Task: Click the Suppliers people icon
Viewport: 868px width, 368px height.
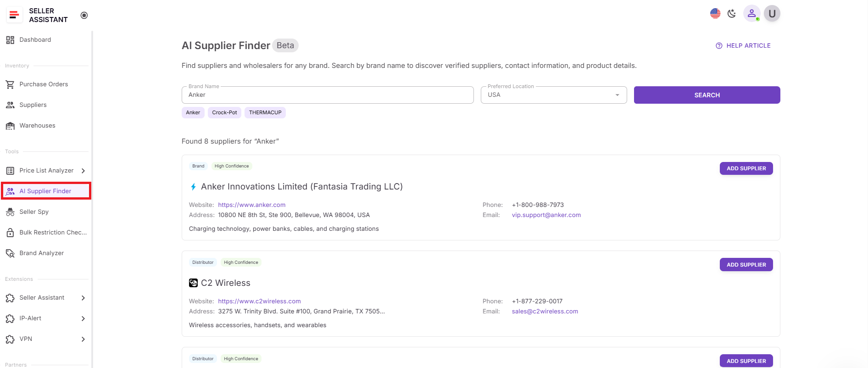Action: coord(10,105)
